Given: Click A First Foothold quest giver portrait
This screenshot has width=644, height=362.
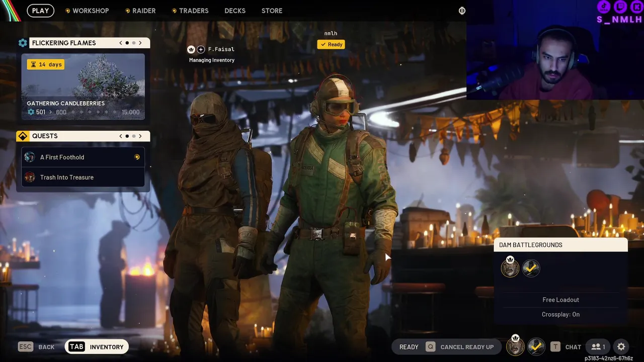Looking at the screenshot, I should (30, 157).
